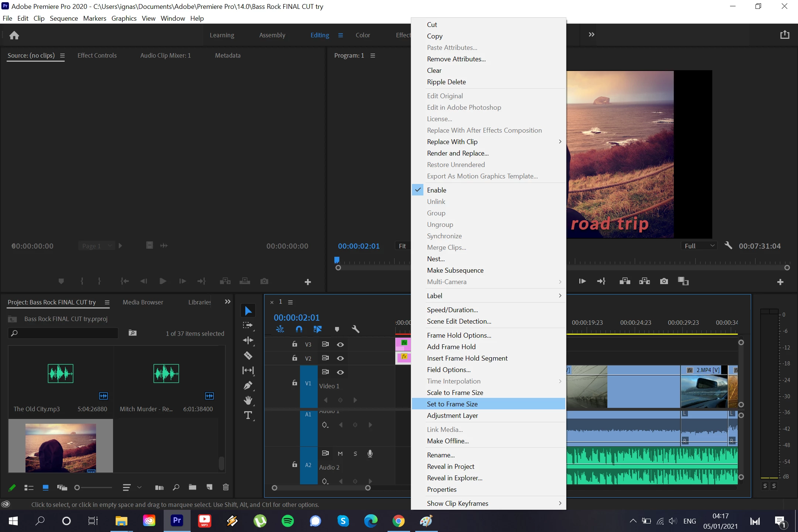
Task: Switch to the Effect Controls tab
Action: [97, 55]
